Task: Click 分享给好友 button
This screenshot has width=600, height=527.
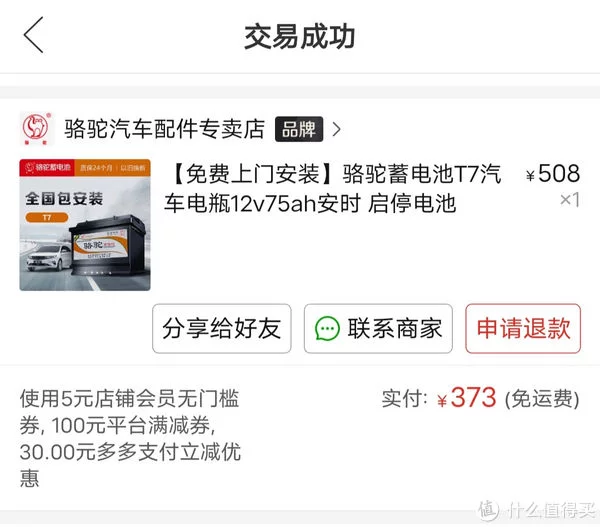Action: 222,328
